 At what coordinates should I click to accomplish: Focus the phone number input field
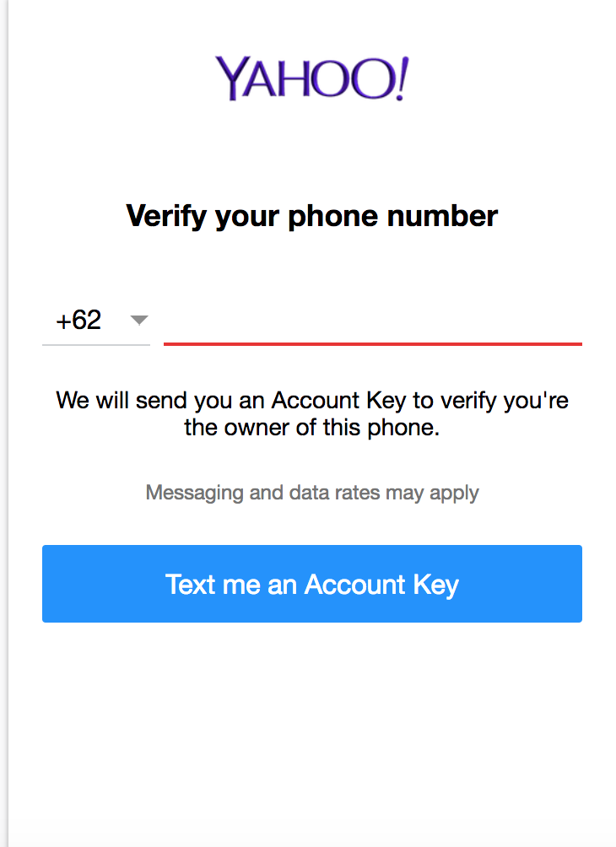tap(372, 321)
